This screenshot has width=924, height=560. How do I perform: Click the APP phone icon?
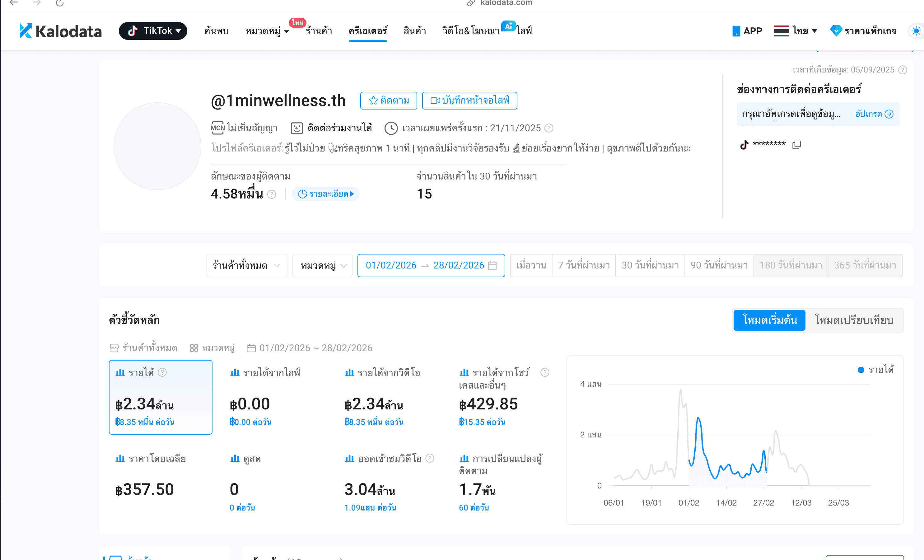click(736, 31)
